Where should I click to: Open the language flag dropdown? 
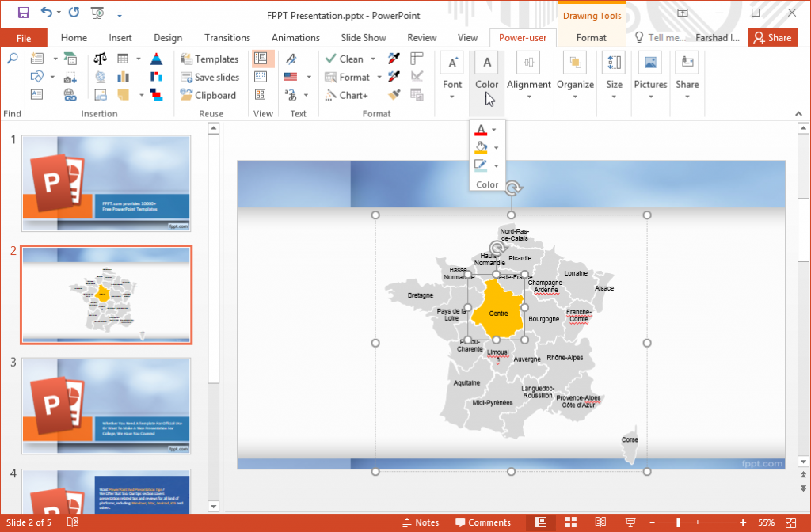pyautogui.click(x=309, y=77)
